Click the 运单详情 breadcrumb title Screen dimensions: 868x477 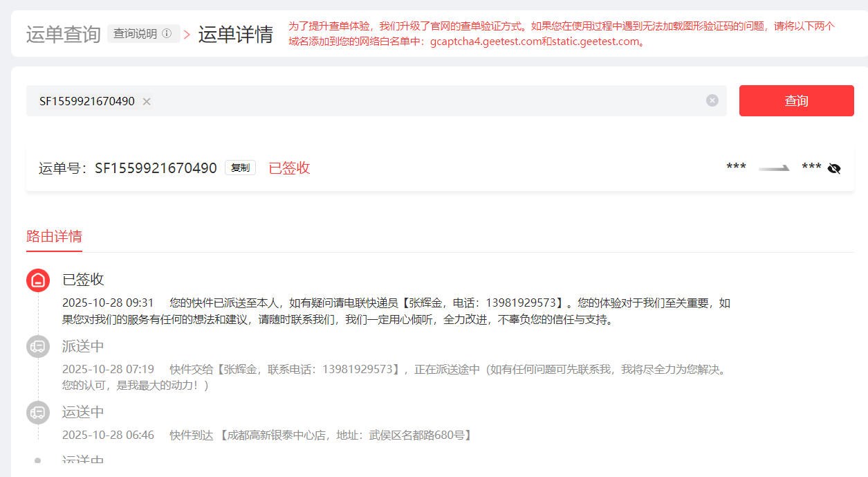235,34
